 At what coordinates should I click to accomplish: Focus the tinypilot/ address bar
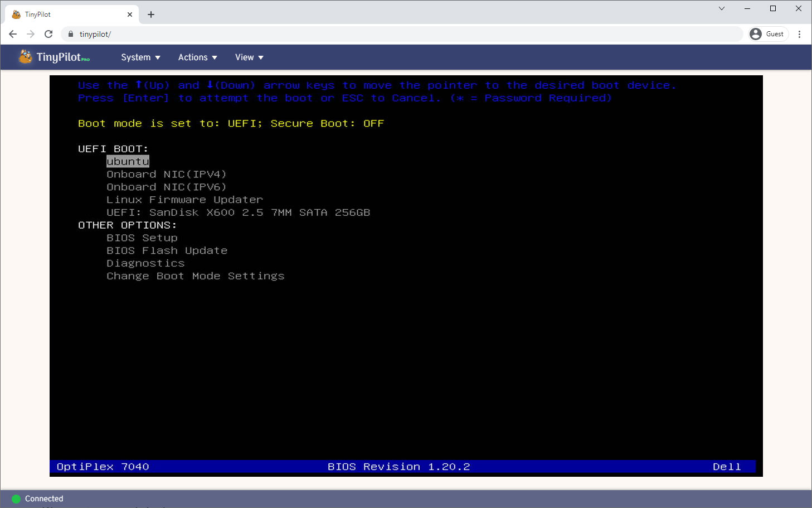(401, 34)
